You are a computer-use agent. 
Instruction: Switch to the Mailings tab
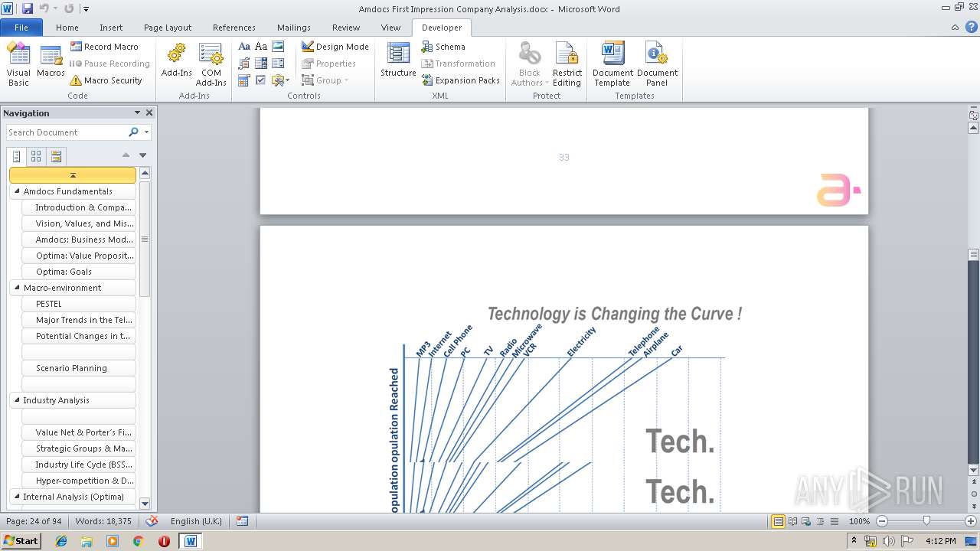pos(294,28)
